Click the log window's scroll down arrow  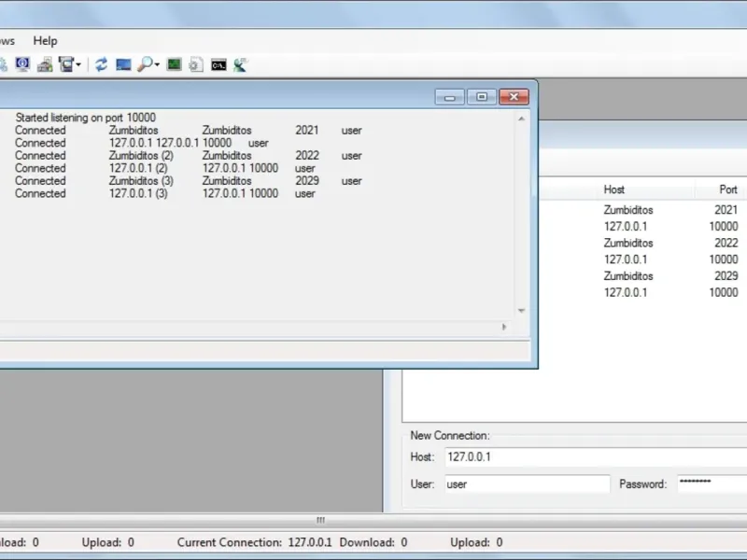click(x=521, y=311)
